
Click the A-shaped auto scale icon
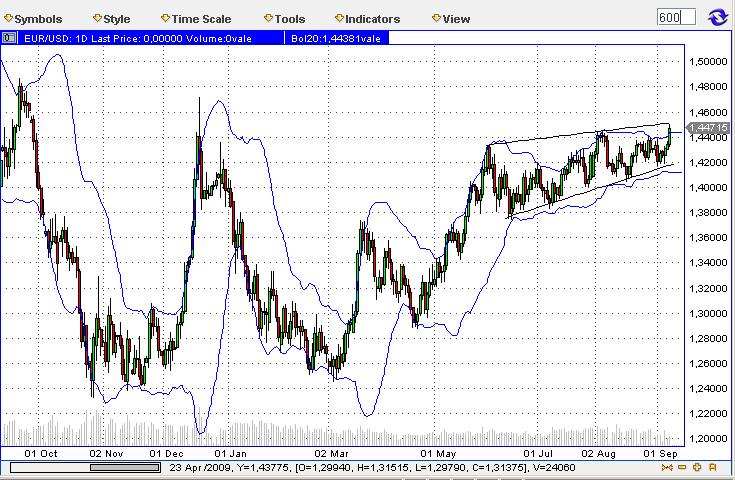712,467
